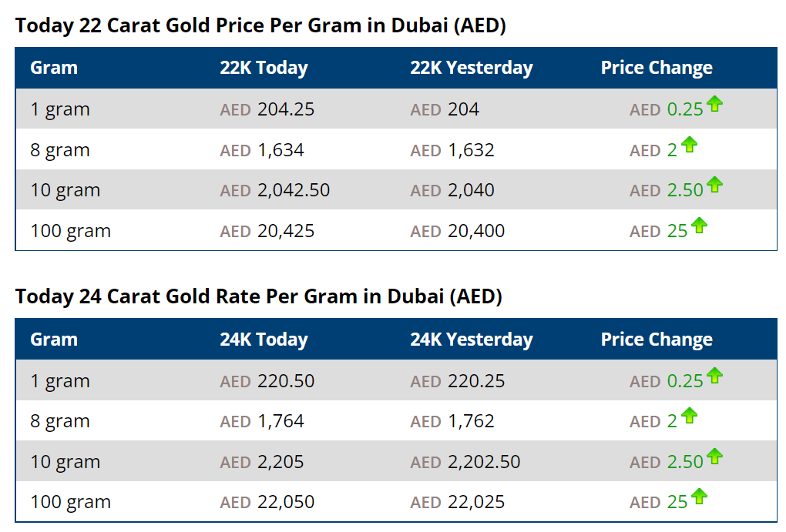The height and width of the screenshot is (532, 786).
Task: Click the 24K yesterday value AED 2,202.50
Action: coord(465,462)
